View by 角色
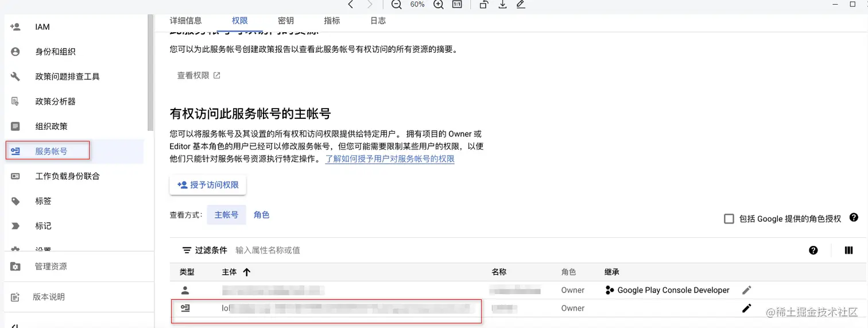868x328 pixels. point(261,215)
